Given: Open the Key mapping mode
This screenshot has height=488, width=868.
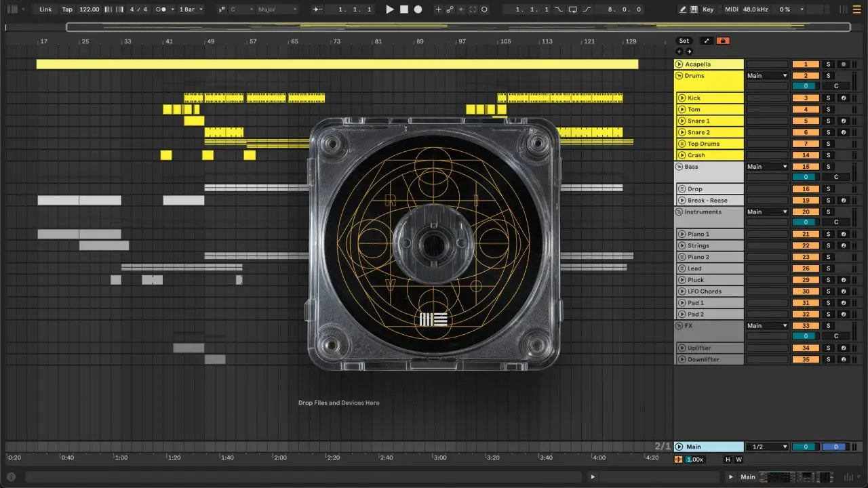Looking at the screenshot, I should [708, 9].
